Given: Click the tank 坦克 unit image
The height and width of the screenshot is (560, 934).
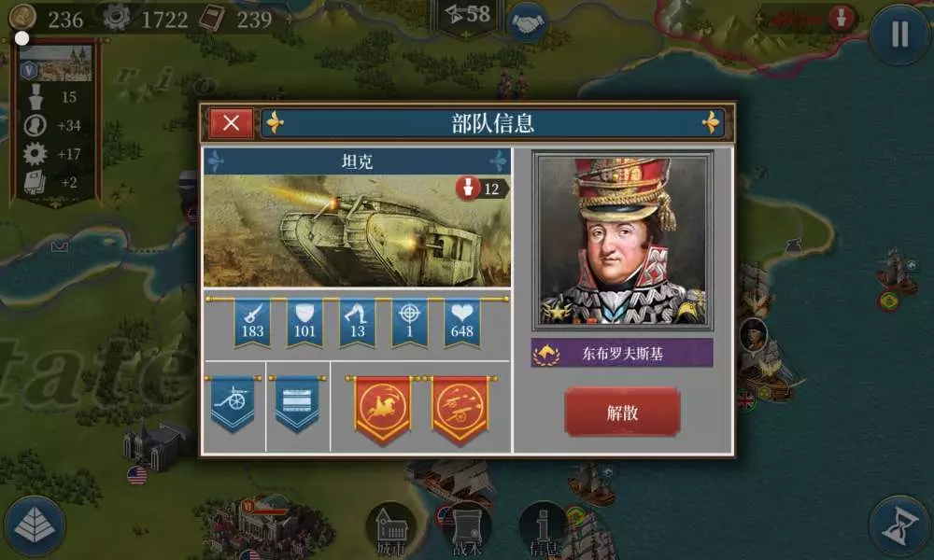Looking at the screenshot, I should (358, 231).
